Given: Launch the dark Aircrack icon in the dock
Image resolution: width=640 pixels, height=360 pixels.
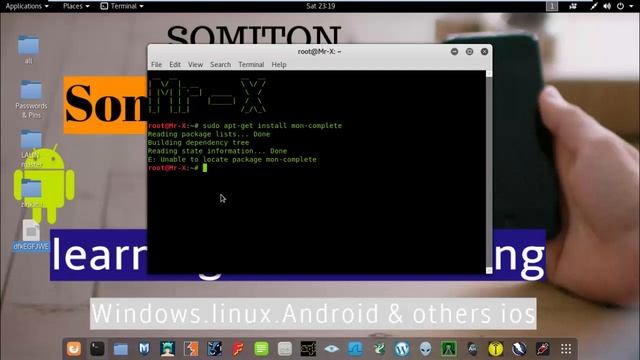Looking at the screenshot, I should pyautogui.click(x=472, y=349).
